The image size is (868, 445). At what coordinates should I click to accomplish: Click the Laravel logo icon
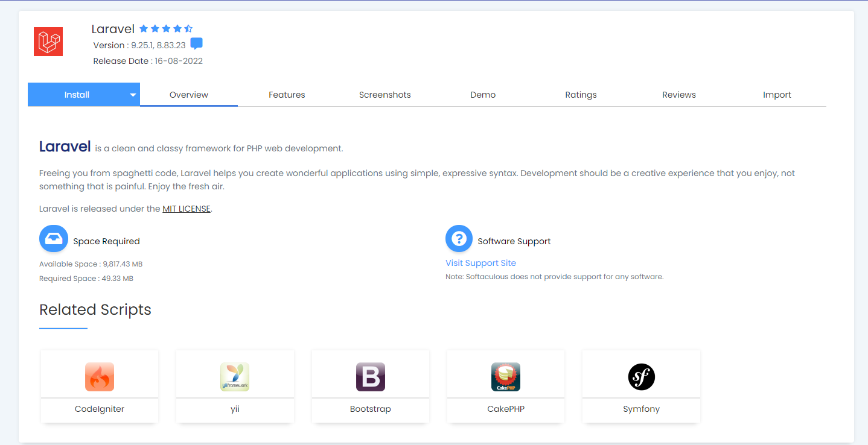coord(48,42)
